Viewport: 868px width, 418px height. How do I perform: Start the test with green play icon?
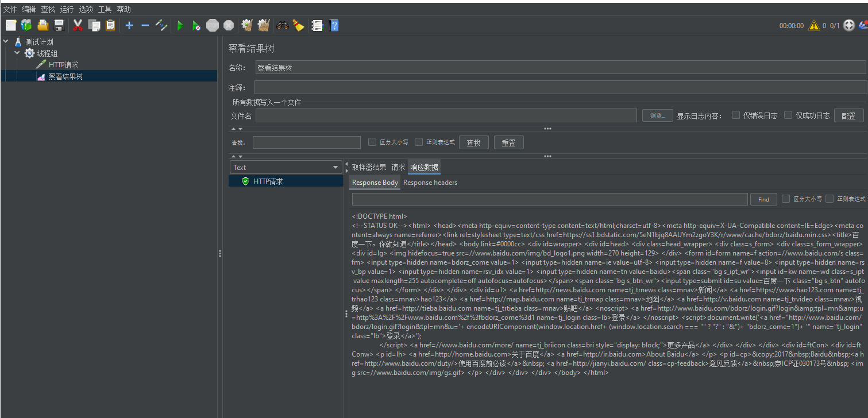click(x=180, y=25)
